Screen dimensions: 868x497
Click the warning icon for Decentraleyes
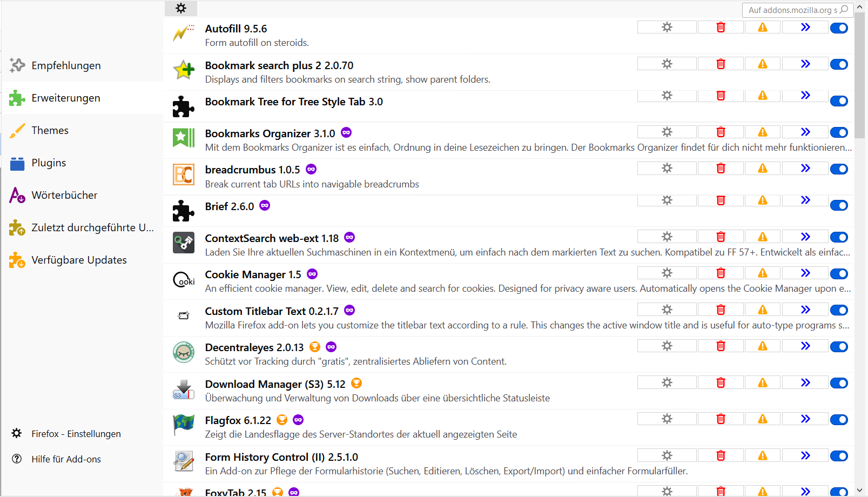point(762,346)
